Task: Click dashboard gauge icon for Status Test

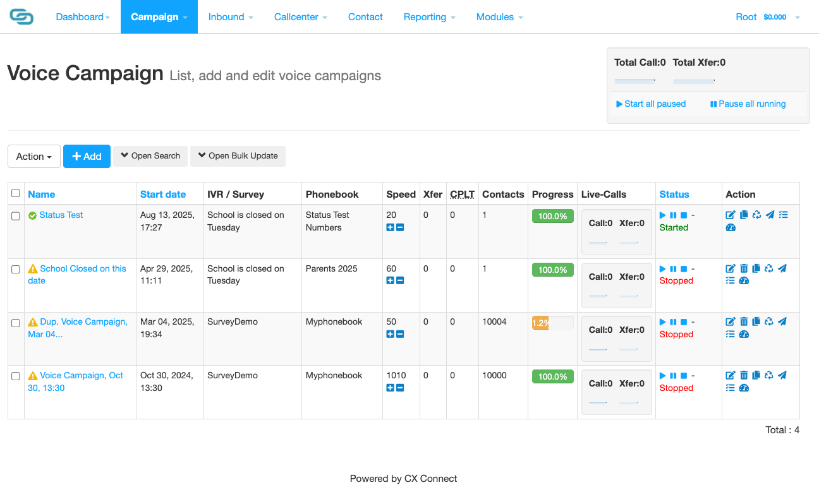Action: point(731,228)
